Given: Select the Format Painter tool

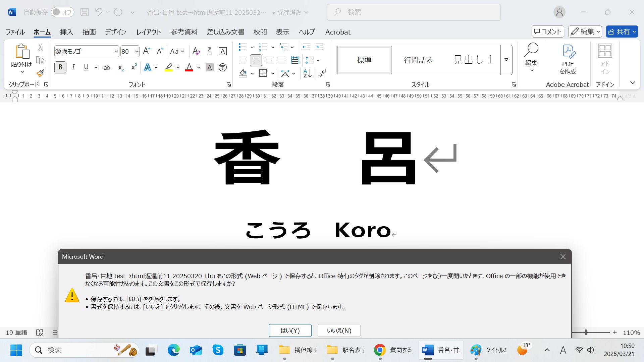Looking at the screenshot, I should [x=40, y=72].
